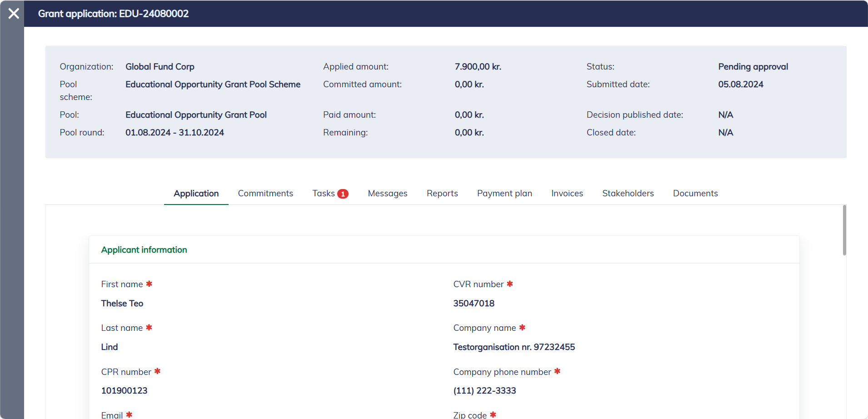Click the Pending approval status value
The width and height of the screenshot is (868, 419).
click(x=753, y=67)
